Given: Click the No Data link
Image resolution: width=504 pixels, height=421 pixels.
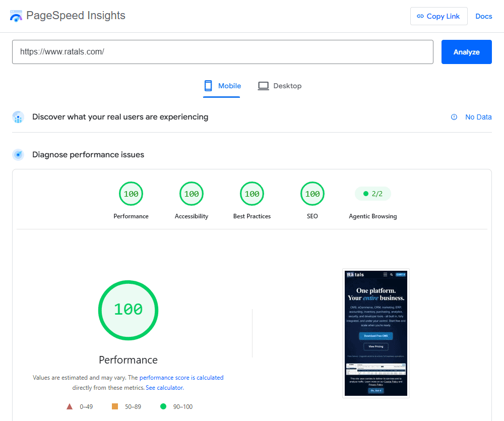Looking at the screenshot, I should click(x=478, y=117).
